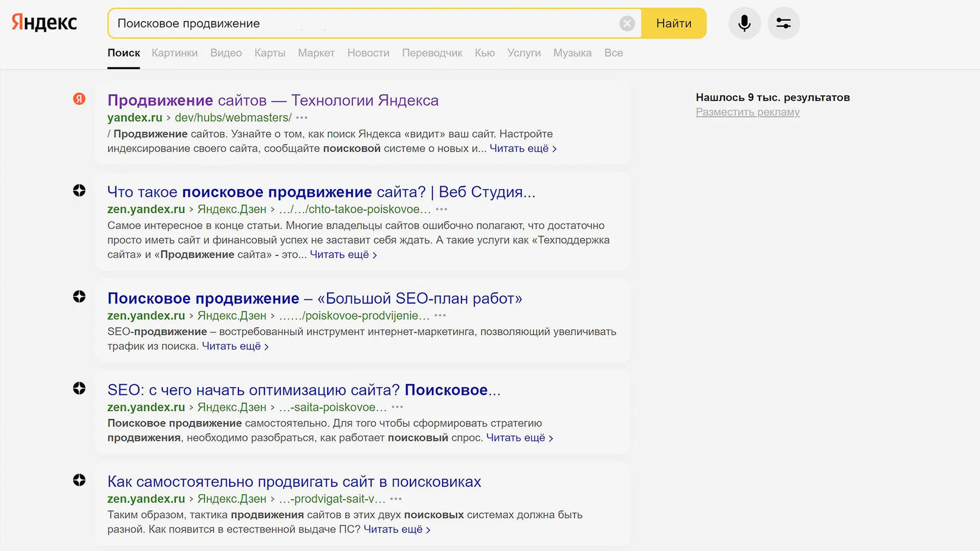Click Zen favicon beside 'Что такое поисковое продвижение'
Screen dimensions: 980x551
pos(79,190)
